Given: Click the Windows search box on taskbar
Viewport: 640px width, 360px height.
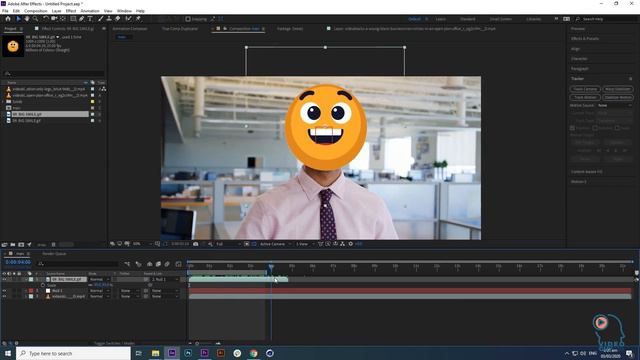Looking at the screenshot, I should [x=73, y=353].
